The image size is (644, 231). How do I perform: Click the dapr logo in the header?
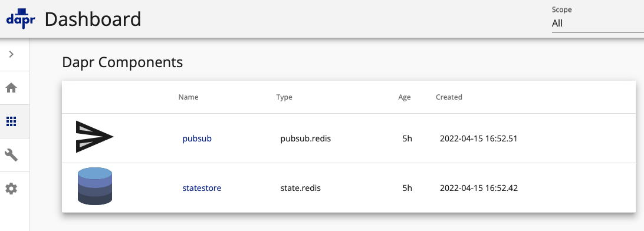[21, 18]
